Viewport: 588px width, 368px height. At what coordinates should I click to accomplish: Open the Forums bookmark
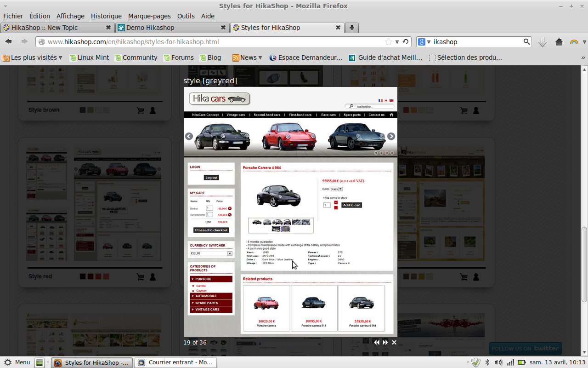(x=178, y=57)
